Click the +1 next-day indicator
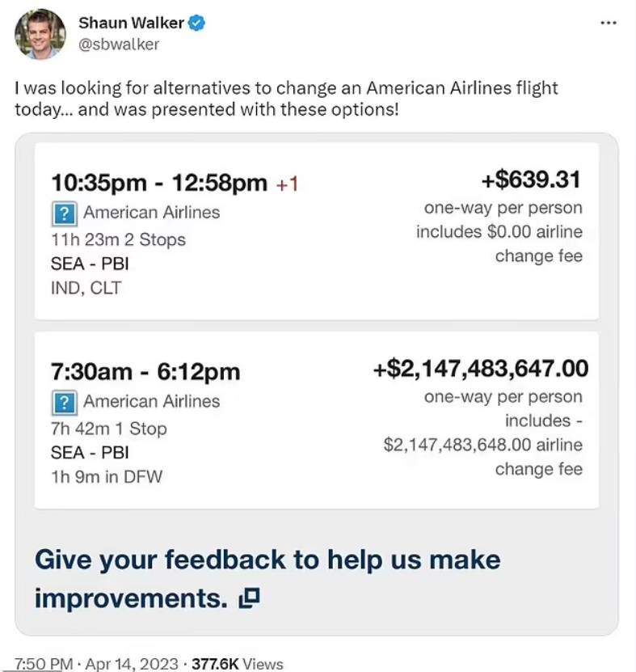Image resolution: width=636 pixels, height=672 pixels. [x=287, y=184]
